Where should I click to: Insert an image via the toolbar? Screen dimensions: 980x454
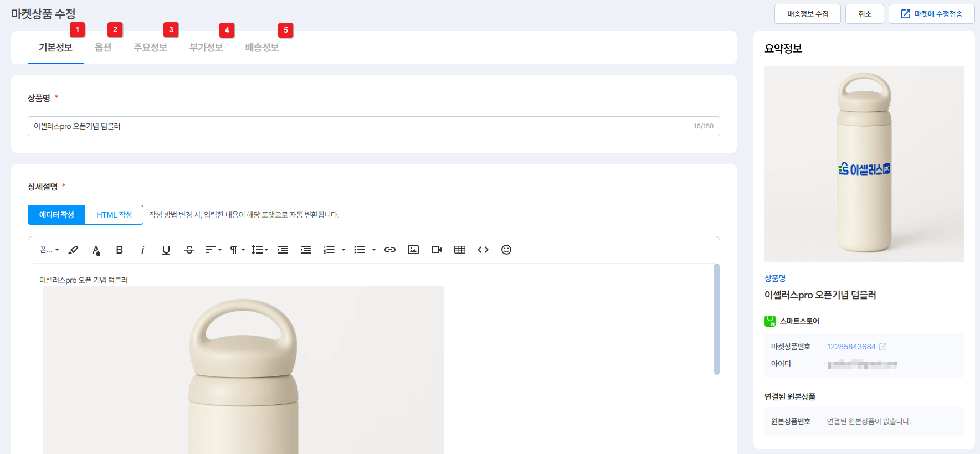pyautogui.click(x=413, y=250)
